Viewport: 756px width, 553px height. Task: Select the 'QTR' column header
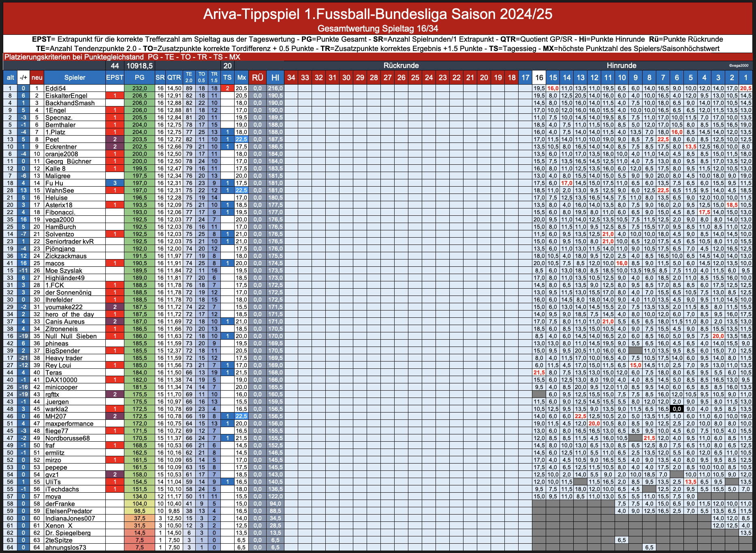[174, 77]
